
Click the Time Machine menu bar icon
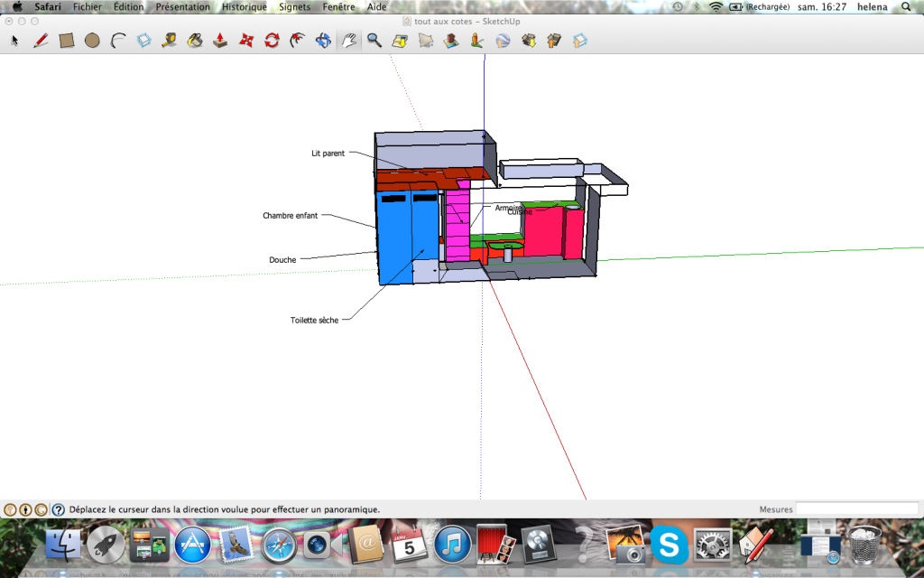pyautogui.click(x=678, y=7)
